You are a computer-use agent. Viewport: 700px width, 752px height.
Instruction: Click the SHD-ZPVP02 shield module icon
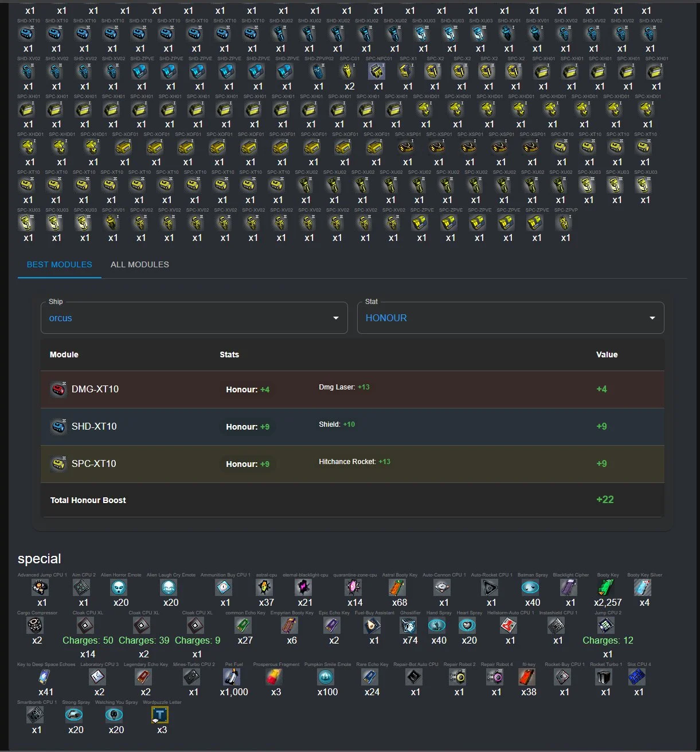pos(318,71)
